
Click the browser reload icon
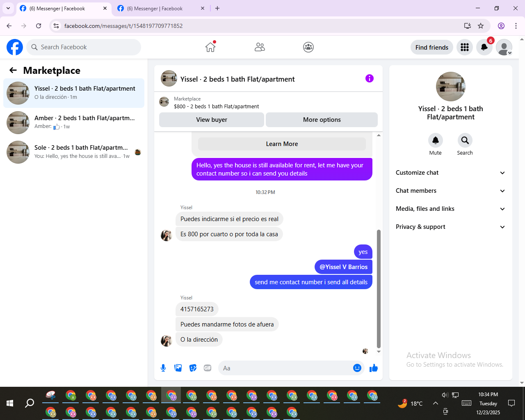coord(39,26)
